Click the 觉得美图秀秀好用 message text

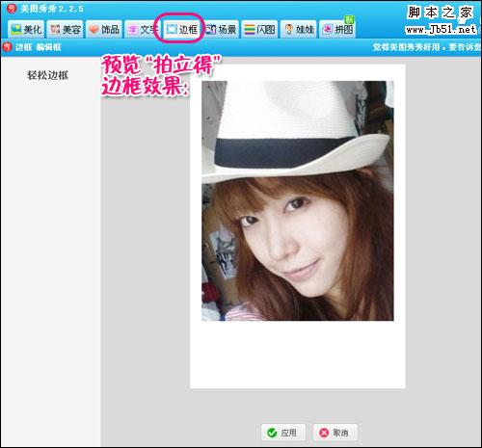tap(427, 47)
